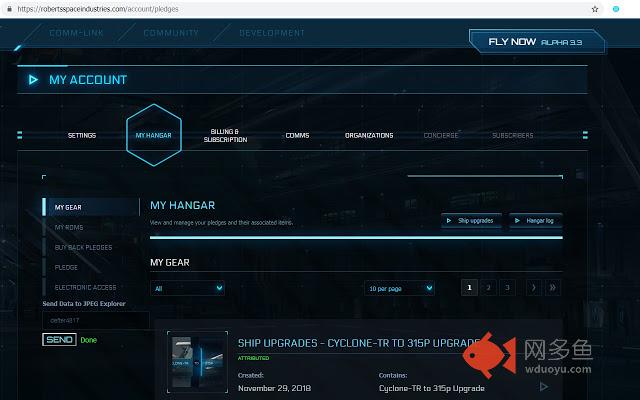Click the SEND button
The width and height of the screenshot is (640, 400).
pos(59,340)
